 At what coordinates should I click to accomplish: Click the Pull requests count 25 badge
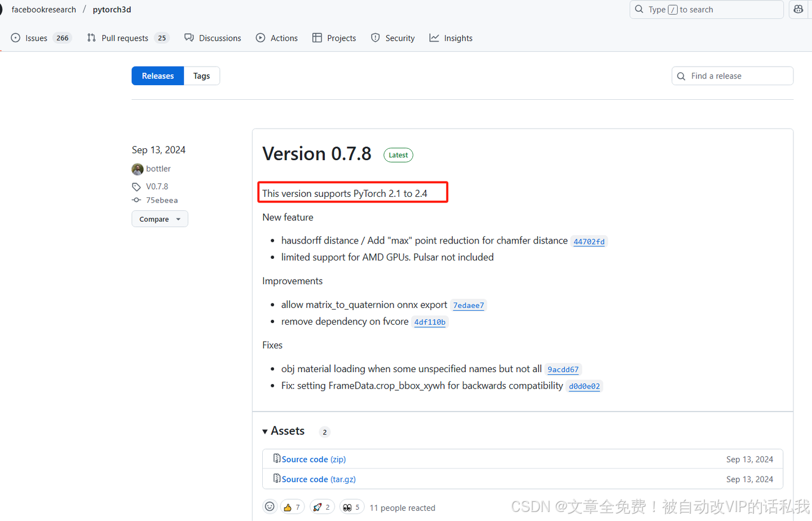pos(162,38)
